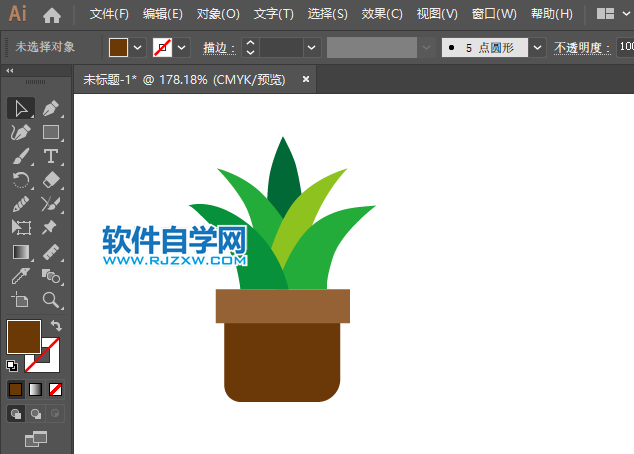This screenshot has width=634, height=454.
Task: Select the Measure ruler tool
Action: (x=51, y=252)
